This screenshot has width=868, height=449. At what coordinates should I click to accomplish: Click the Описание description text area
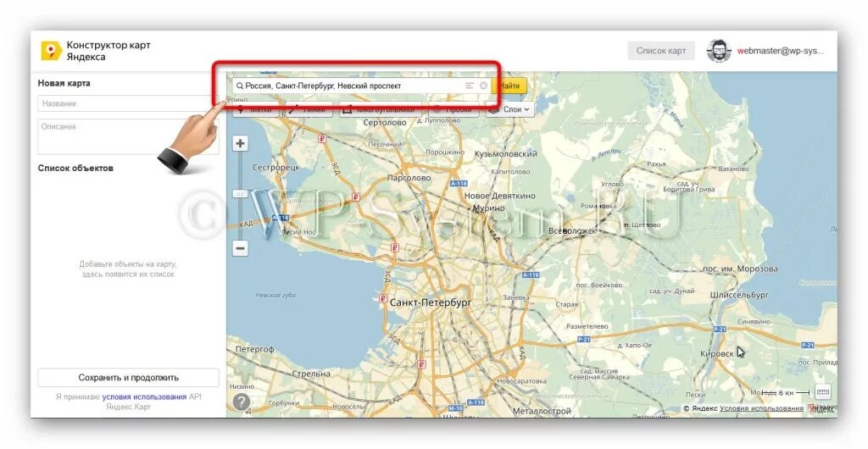point(129,136)
